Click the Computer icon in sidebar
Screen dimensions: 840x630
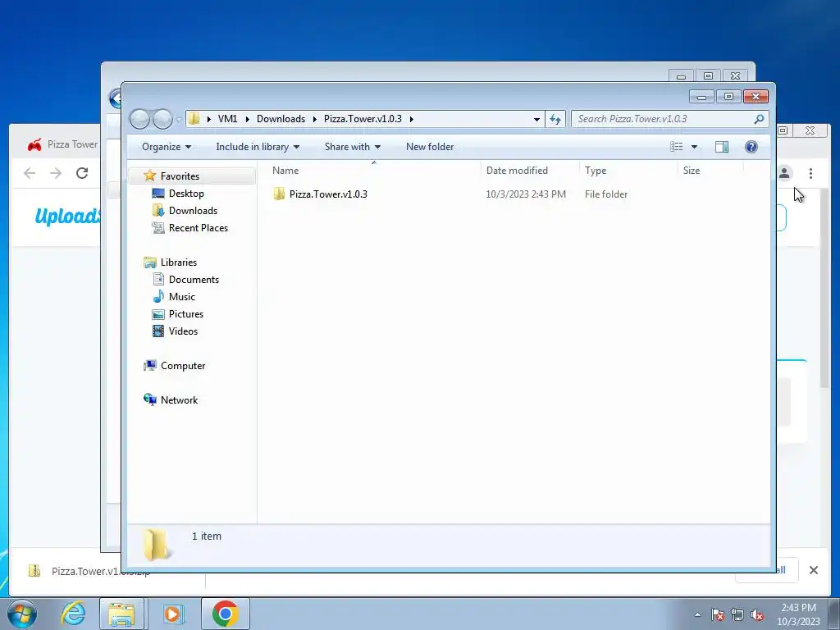(150, 365)
